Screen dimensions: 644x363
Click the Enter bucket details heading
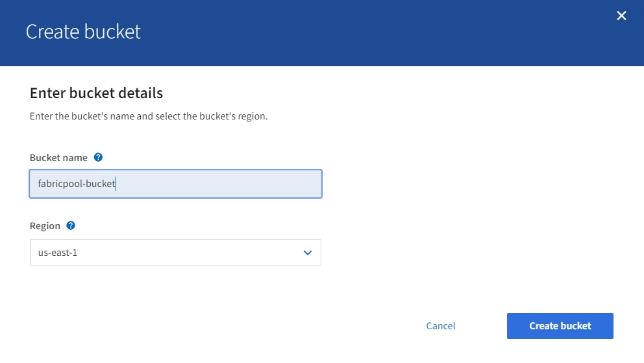(x=96, y=93)
